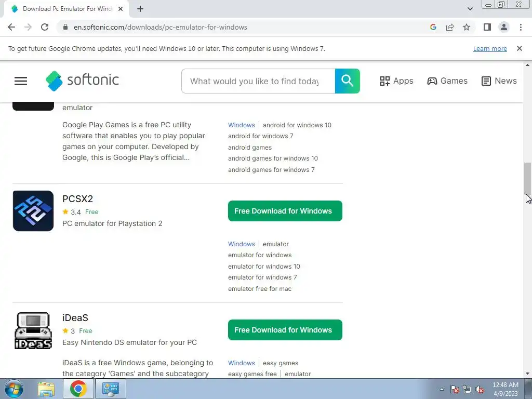532x399 pixels.
Task: Click scrollbar up arrow
Action: click(x=528, y=65)
